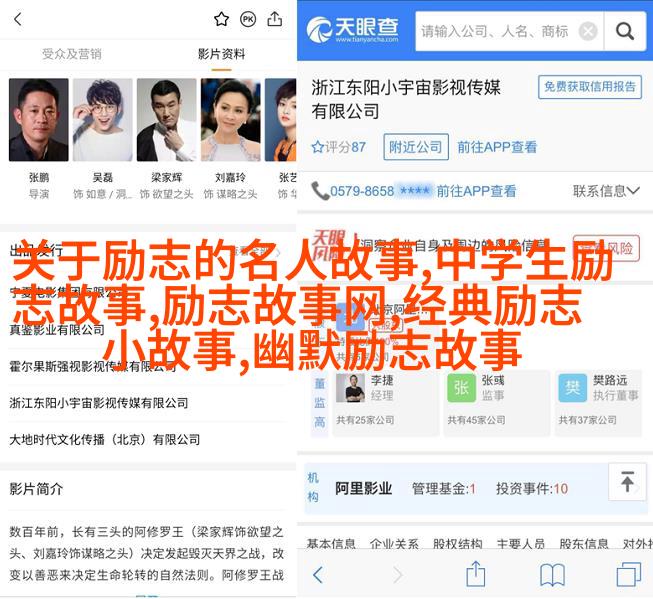Open 浙江东阳小宇宙影视传媒有限公司 in list
The image size is (653, 599).
point(99,403)
